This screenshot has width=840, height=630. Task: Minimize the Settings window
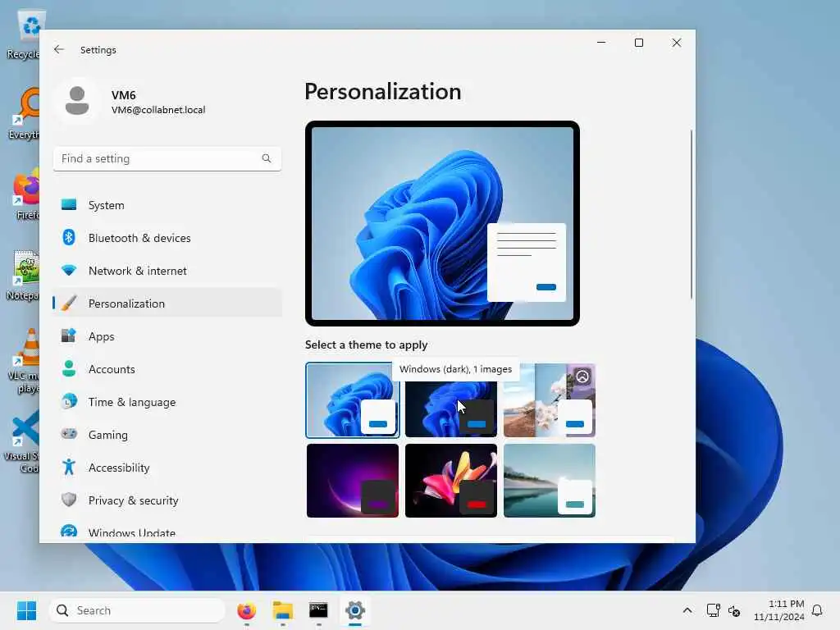601,43
